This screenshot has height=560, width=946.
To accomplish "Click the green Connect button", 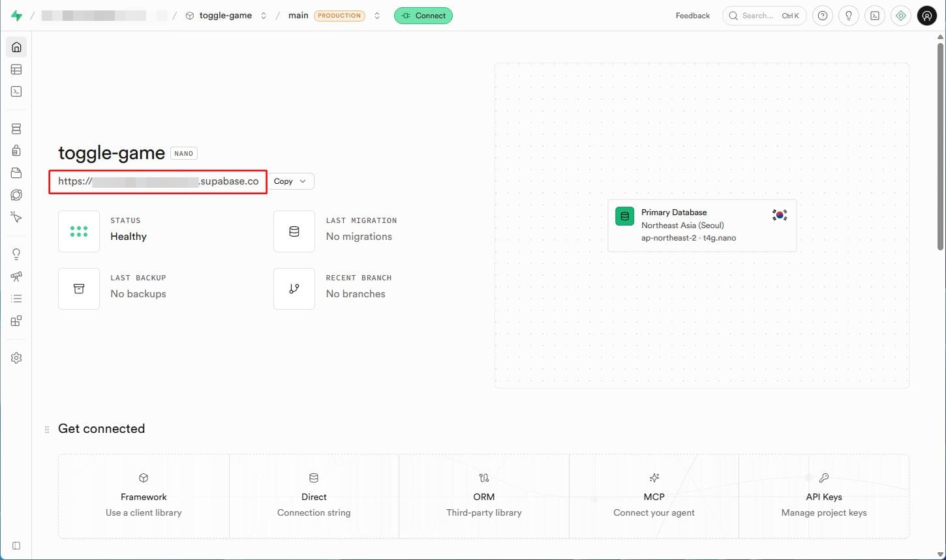I will tap(423, 16).
